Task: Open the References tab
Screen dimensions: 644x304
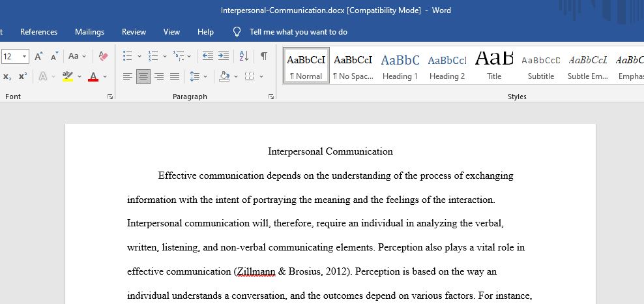Action: point(38,32)
